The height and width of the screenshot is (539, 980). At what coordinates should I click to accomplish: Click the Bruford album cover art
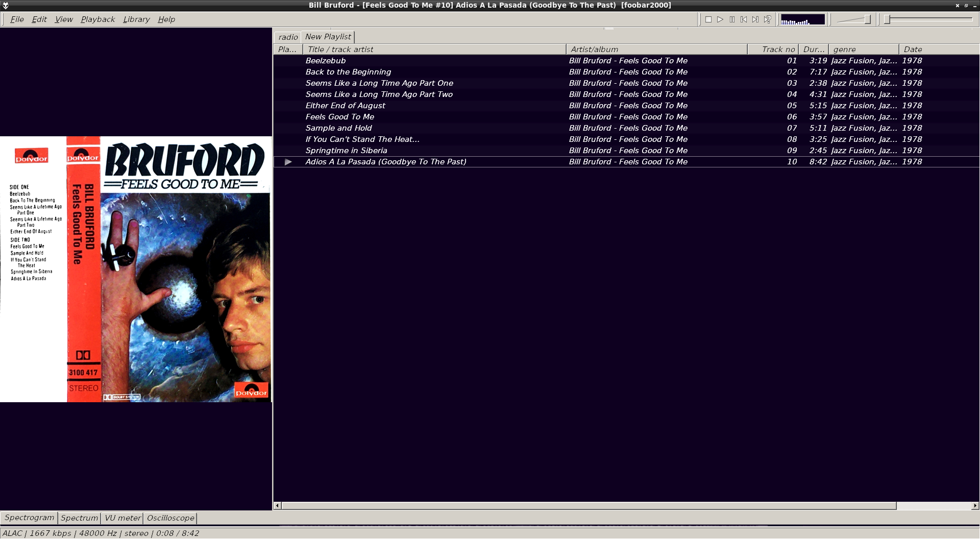point(136,269)
